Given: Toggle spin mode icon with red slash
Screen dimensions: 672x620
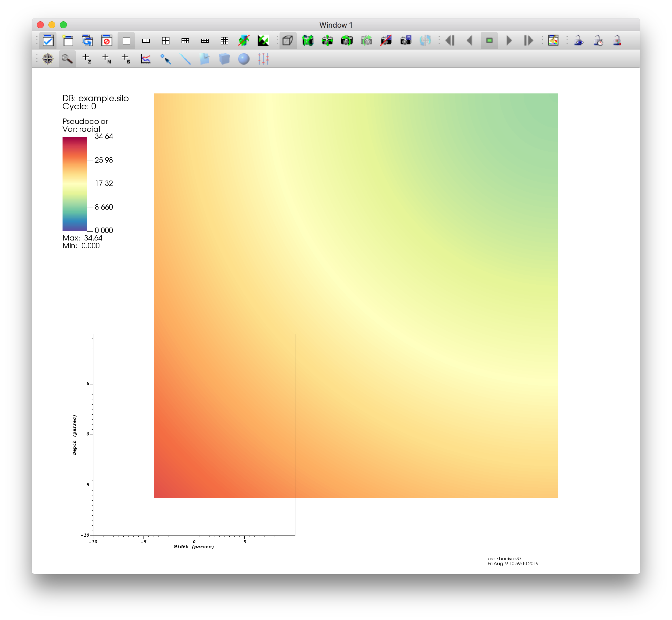Looking at the screenshot, I should (244, 41).
